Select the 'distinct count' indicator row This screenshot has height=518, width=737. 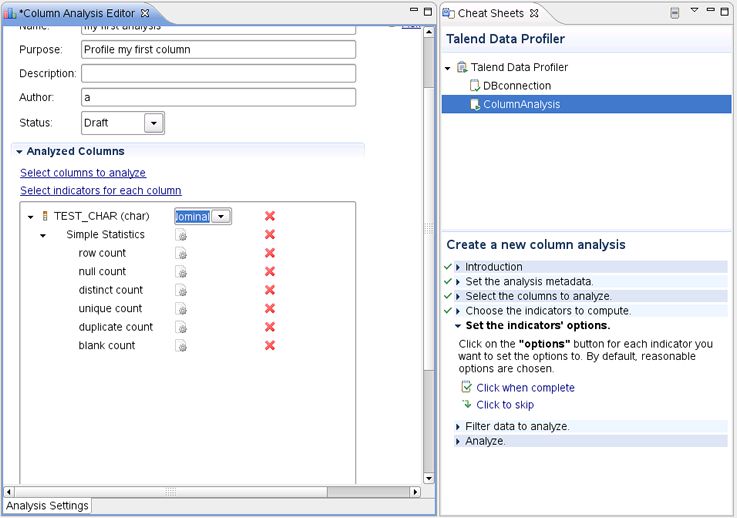pos(110,290)
